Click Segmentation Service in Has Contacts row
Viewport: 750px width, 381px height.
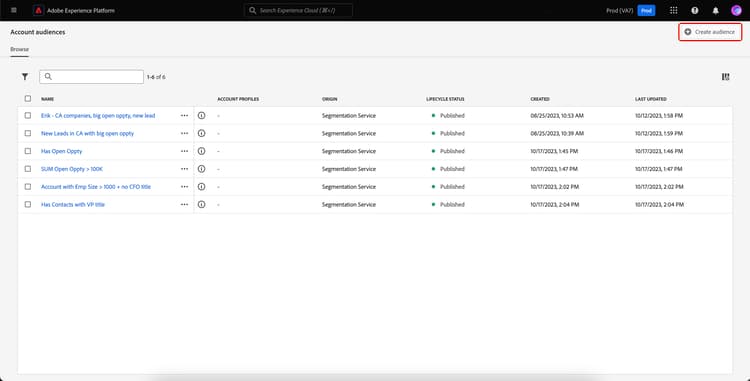349,205
